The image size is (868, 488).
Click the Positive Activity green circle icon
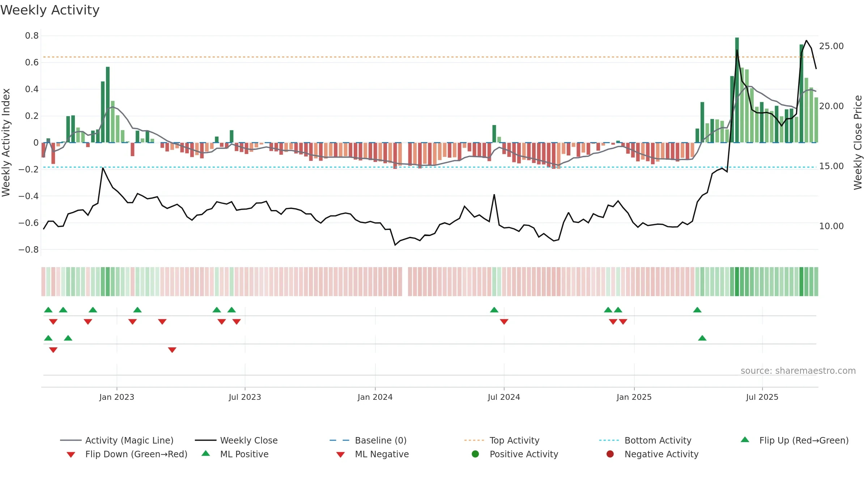(475, 454)
